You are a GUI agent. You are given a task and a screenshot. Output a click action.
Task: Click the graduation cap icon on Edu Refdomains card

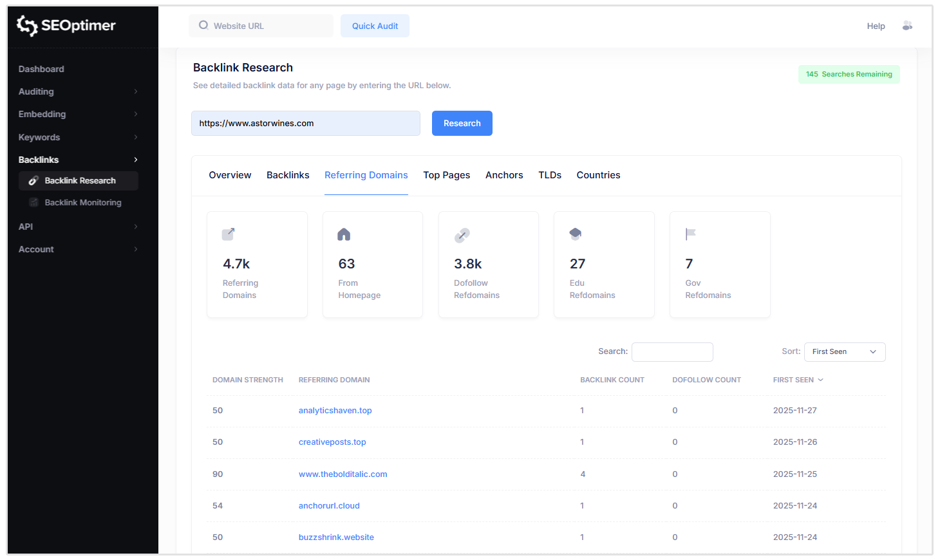pyautogui.click(x=575, y=234)
